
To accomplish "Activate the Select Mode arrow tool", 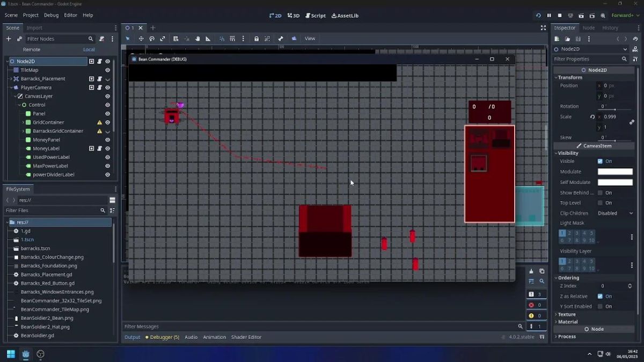I will [128, 39].
